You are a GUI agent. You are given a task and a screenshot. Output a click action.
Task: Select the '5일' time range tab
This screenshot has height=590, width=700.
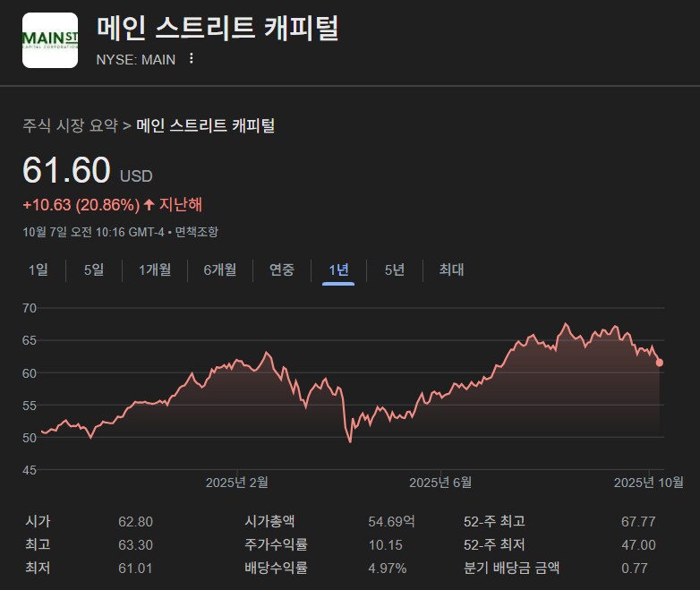tap(94, 270)
